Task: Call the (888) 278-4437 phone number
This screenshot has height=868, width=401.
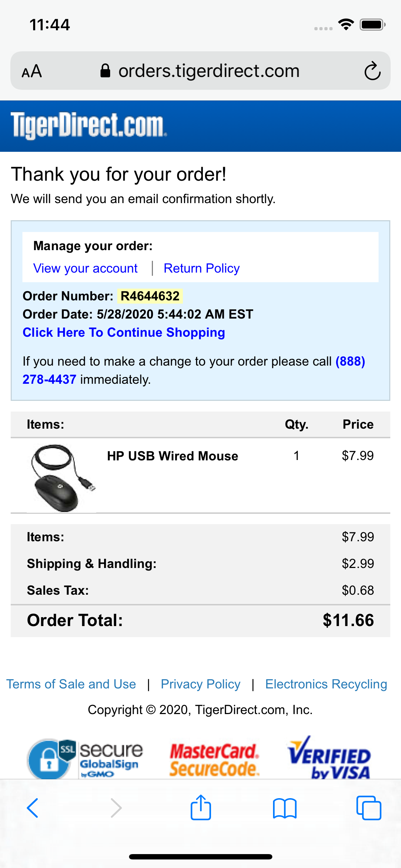Action: (350, 361)
